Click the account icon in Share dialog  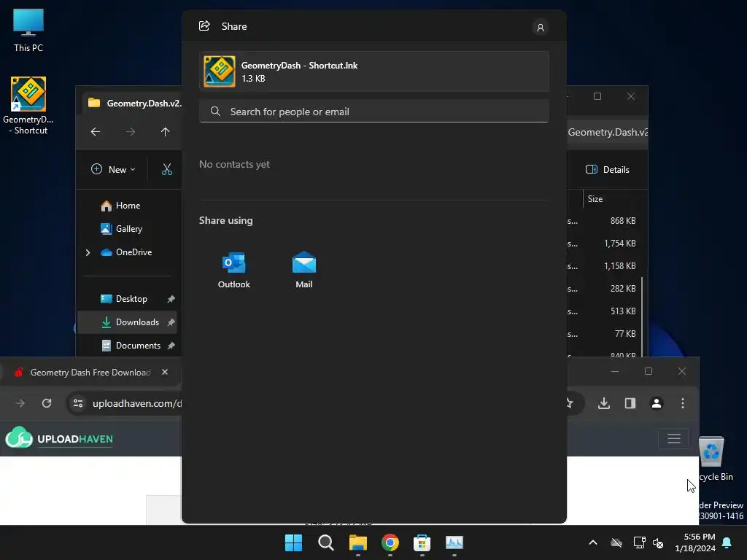point(541,27)
